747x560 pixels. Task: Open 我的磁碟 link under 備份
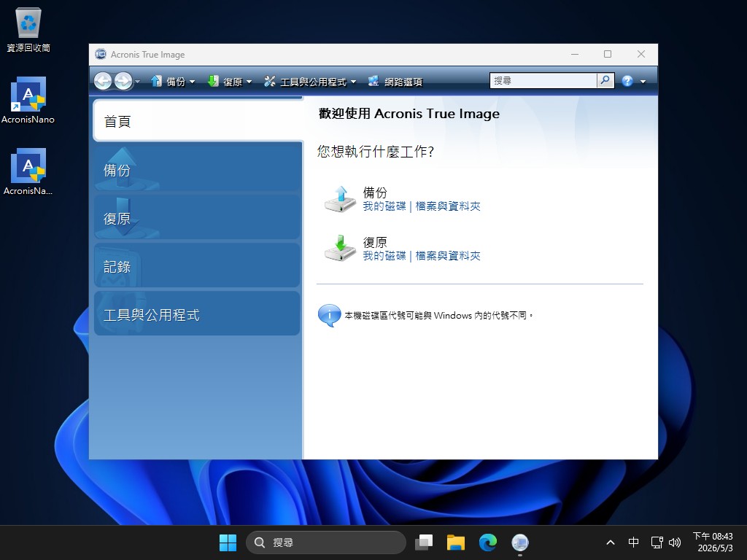pos(384,206)
